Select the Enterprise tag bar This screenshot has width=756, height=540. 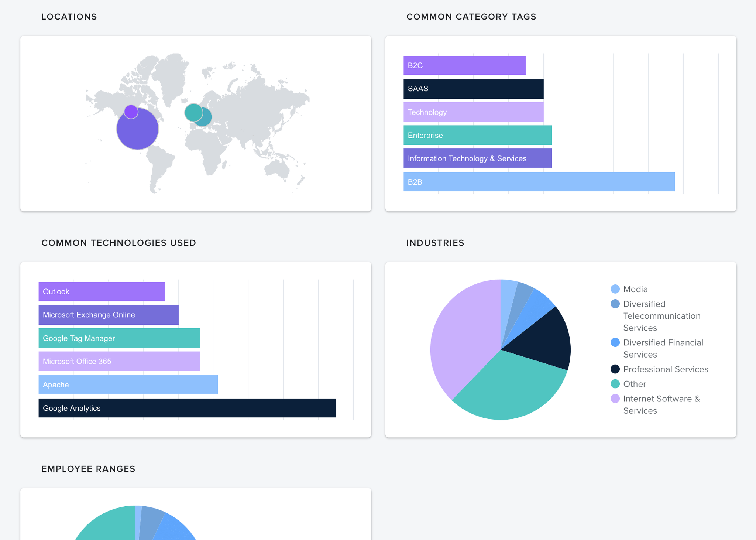pos(478,135)
